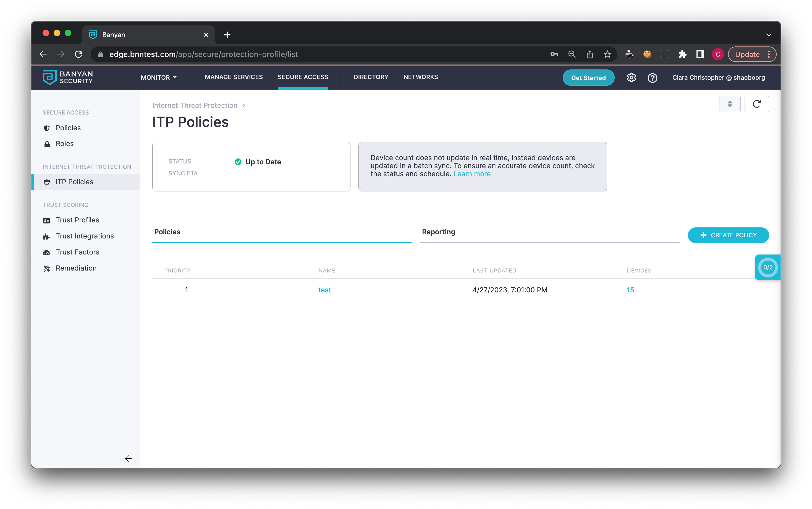The width and height of the screenshot is (812, 509).
Task: Click the Chrome menu three dots
Action: pyautogui.click(x=769, y=54)
